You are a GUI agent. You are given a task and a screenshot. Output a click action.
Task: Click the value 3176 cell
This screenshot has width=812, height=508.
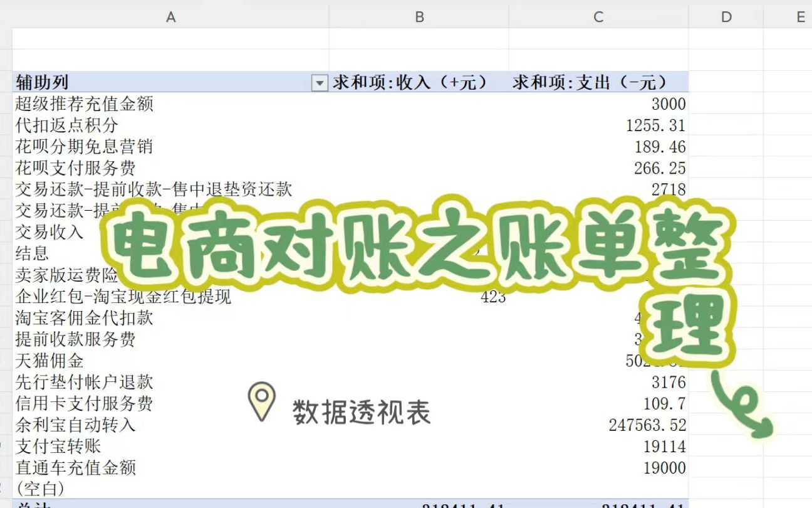coord(669,382)
